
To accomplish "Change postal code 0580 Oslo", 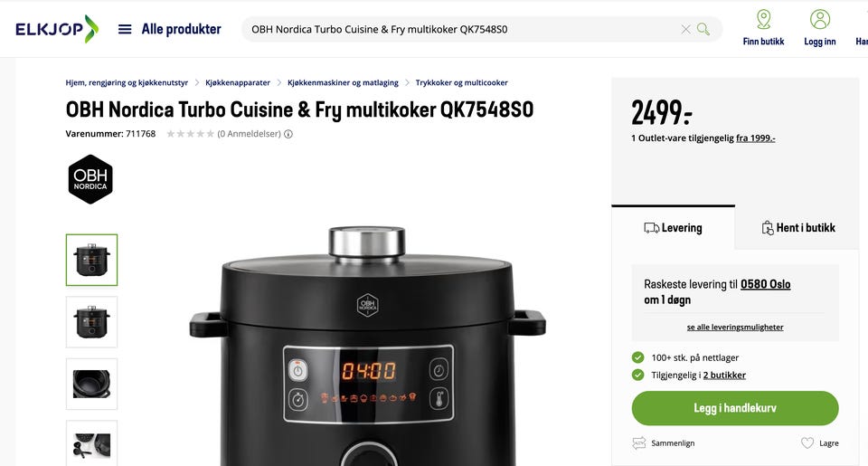I will coord(766,284).
